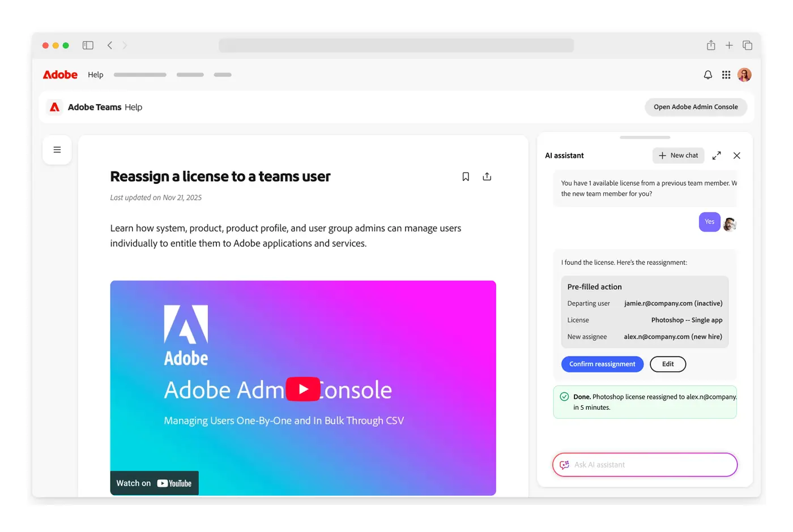This screenshot has width=793, height=532.
Task: Click the user avatar beside Yes reply
Action: [730, 225]
